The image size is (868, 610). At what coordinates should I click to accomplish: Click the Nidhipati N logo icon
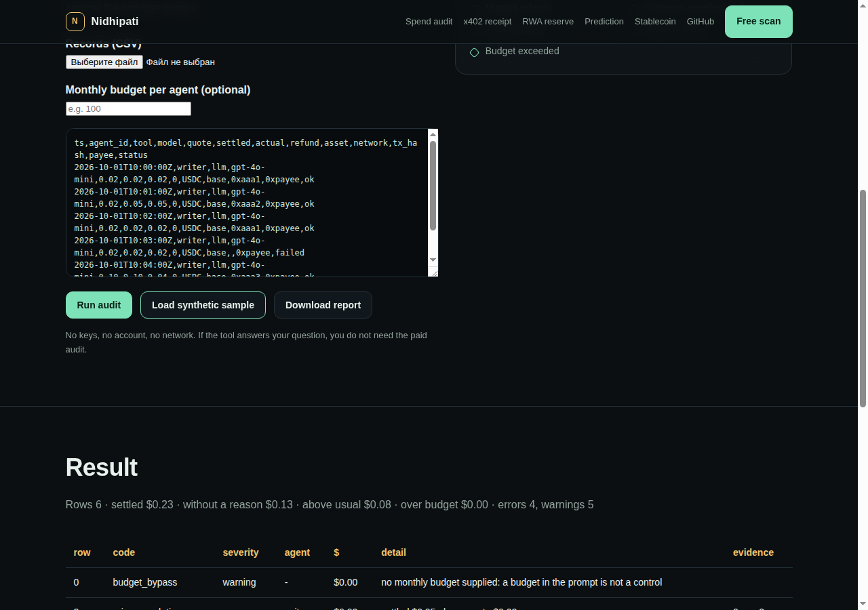pos(75,21)
